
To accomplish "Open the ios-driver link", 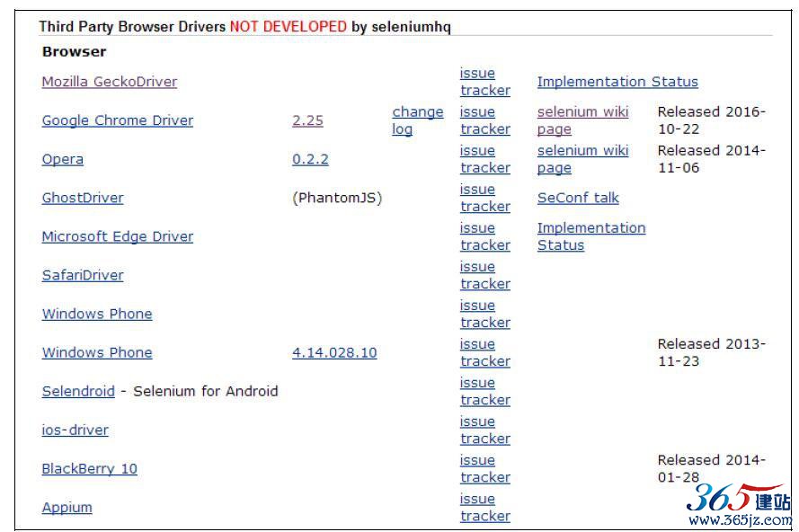I will [x=75, y=430].
